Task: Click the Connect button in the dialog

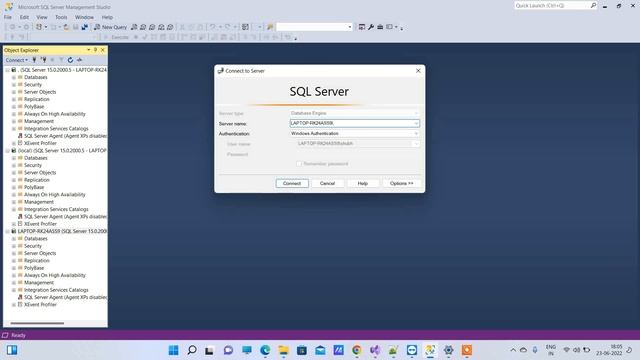Action: click(292, 183)
